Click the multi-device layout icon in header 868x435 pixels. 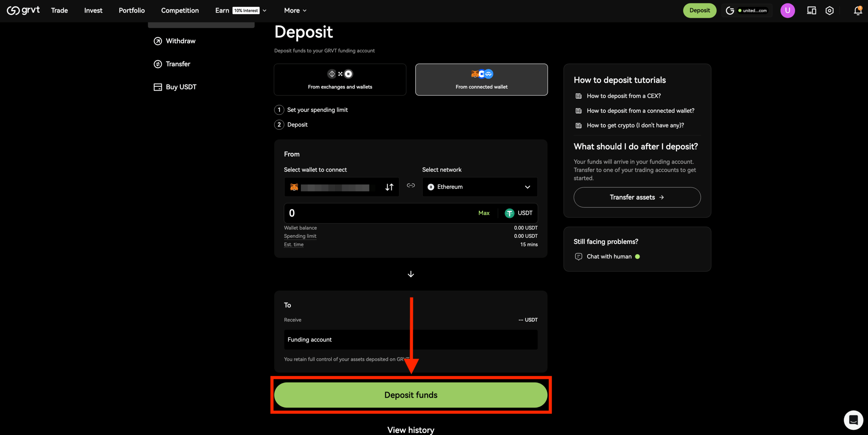811,11
